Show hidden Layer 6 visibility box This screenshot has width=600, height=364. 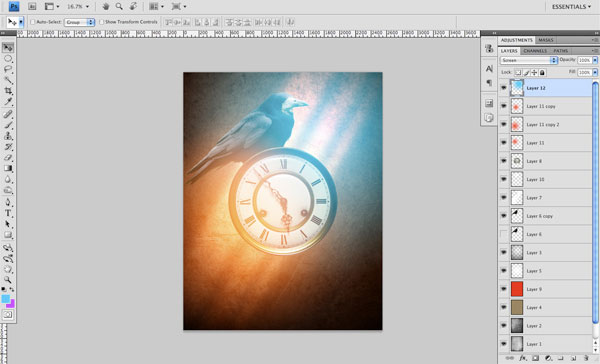(x=504, y=234)
